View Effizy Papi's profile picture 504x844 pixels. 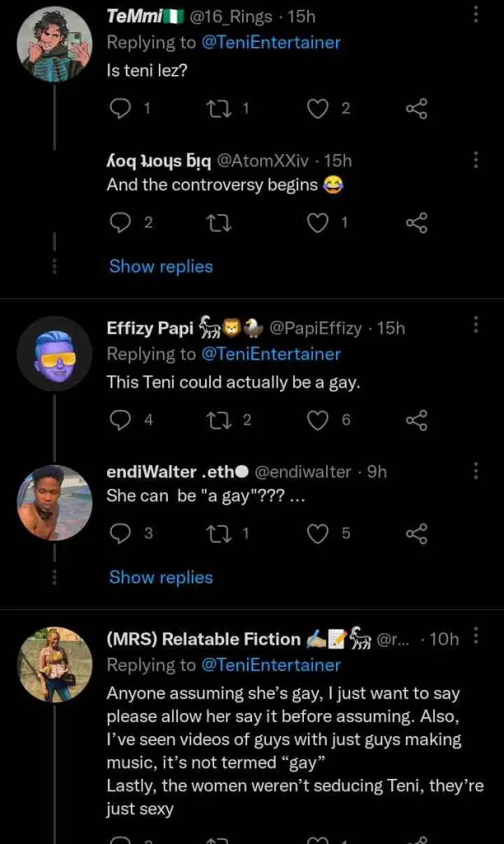coord(54,354)
